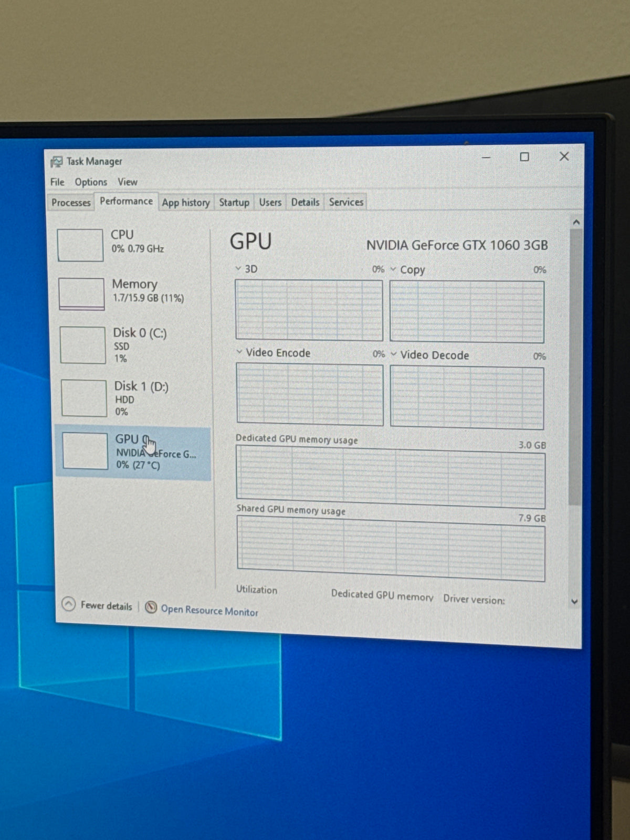Click the Resource Monitor gauge icon
Viewport: 630px width, 840px height.
[x=151, y=607]
